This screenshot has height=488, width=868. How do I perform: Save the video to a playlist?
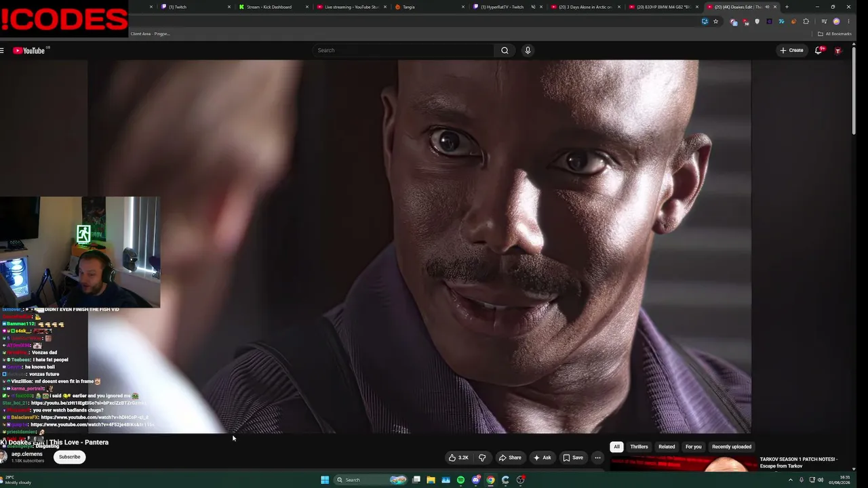[573, 457]
